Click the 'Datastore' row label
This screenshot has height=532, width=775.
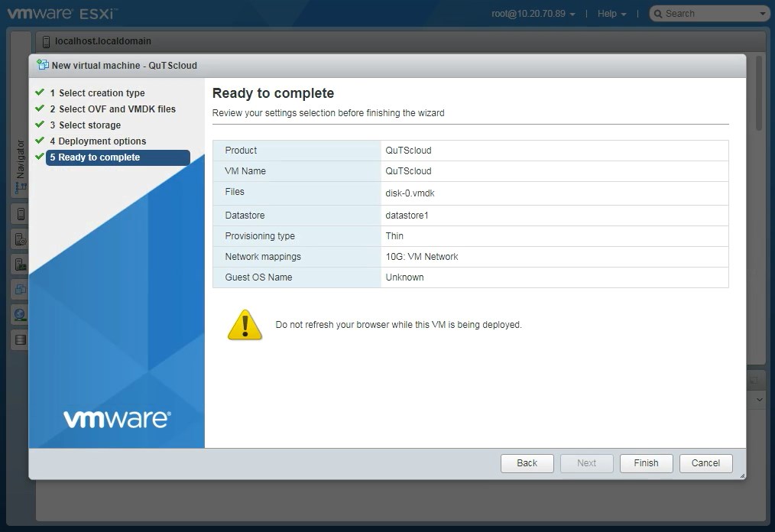(245, 216)
